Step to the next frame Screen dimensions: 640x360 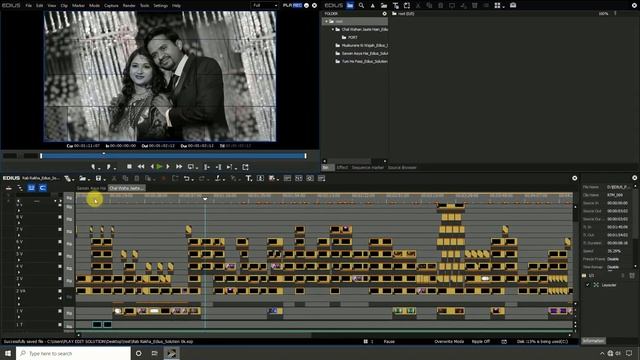[168, 167]
